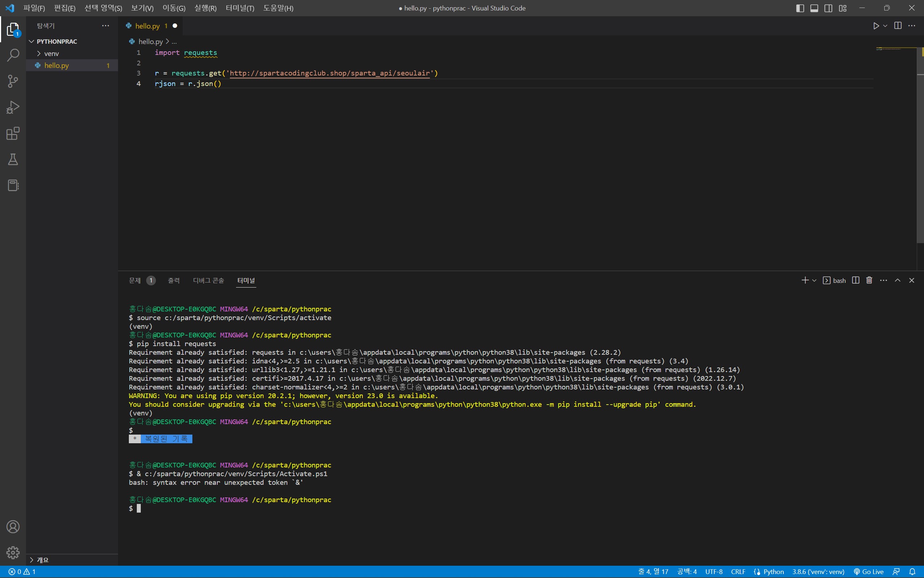Kill the terminal with trash icon
The height and width of the screenshot is (578, 924).
coord(869,280)
